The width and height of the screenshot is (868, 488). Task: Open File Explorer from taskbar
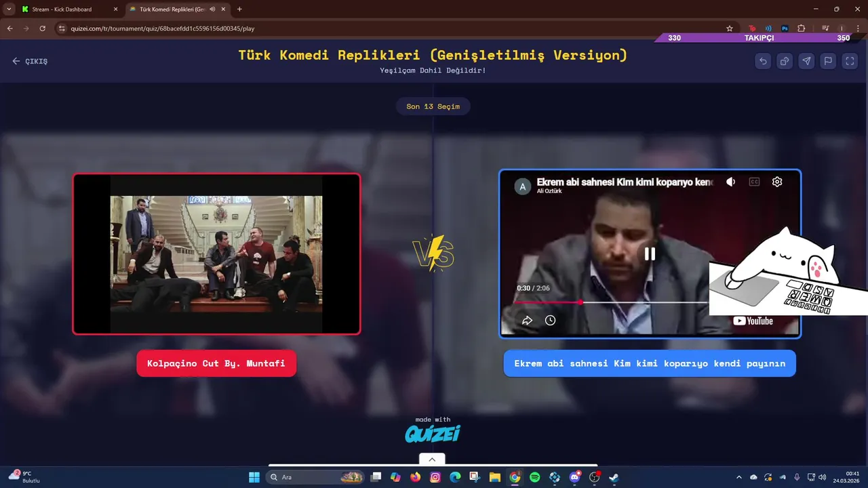click(494, 477)
